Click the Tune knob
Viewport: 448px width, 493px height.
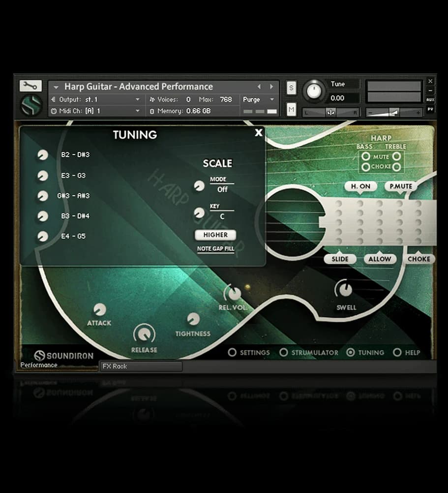[314, 91]
